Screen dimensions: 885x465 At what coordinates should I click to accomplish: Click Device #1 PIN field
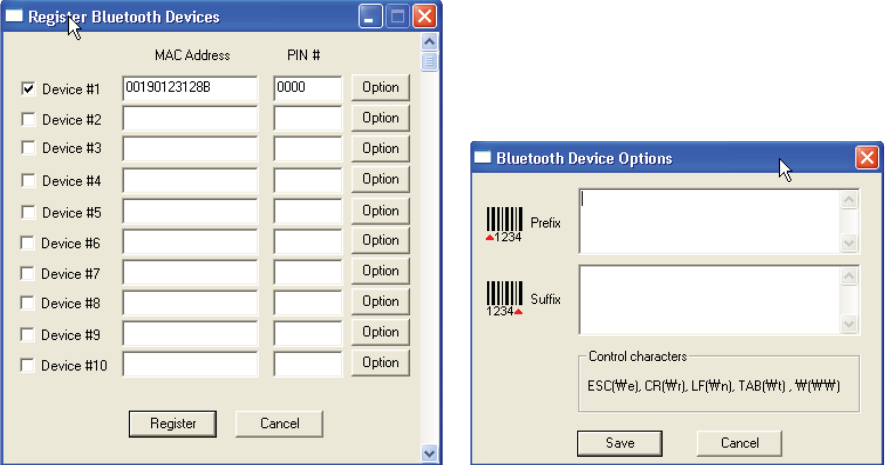308,88
